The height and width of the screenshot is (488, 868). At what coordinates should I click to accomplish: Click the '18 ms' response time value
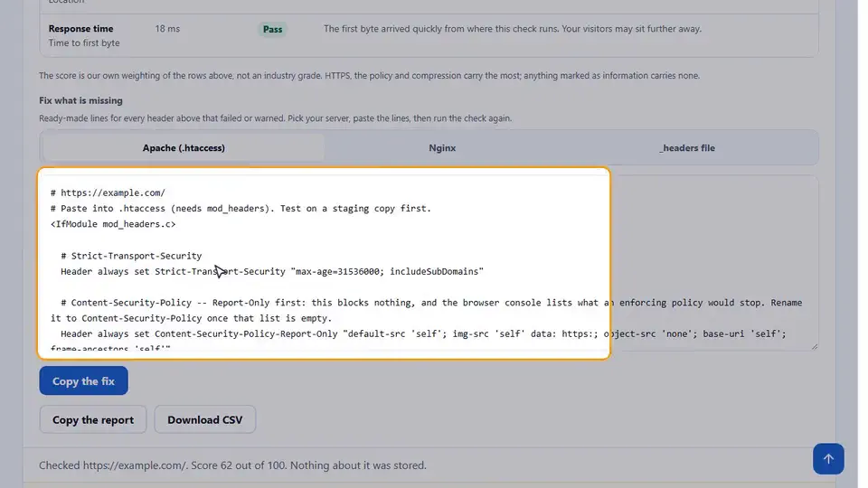tap(167, 29)
